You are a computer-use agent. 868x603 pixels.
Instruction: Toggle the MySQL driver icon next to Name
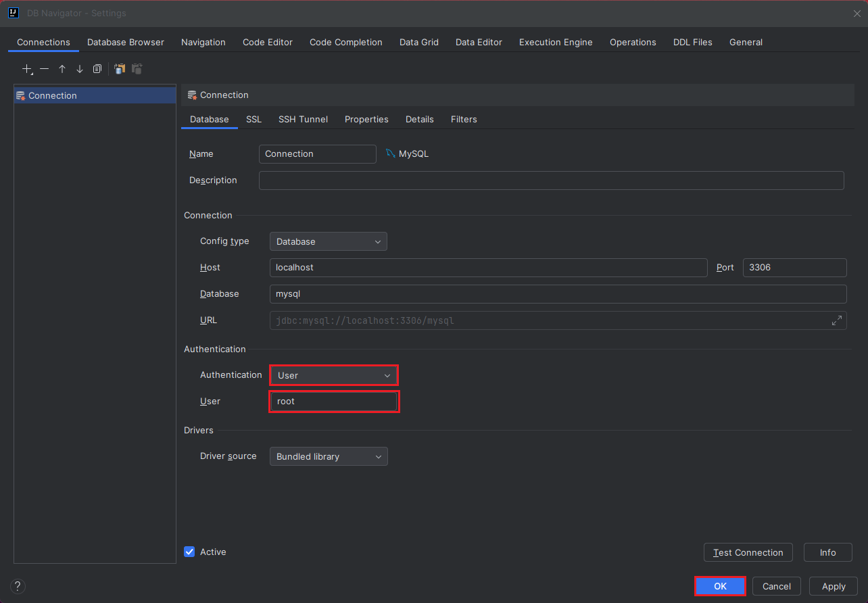tap(391, 153)
